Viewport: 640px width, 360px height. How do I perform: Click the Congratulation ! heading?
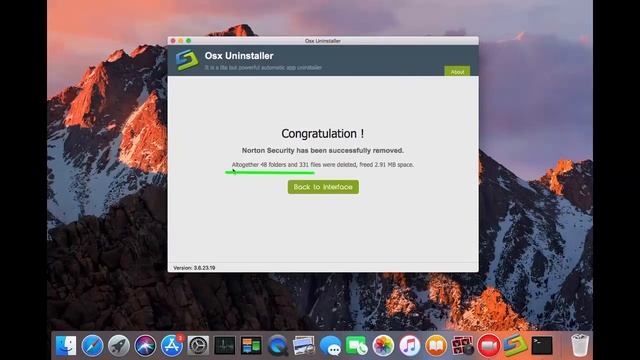(x=323, y=133)
